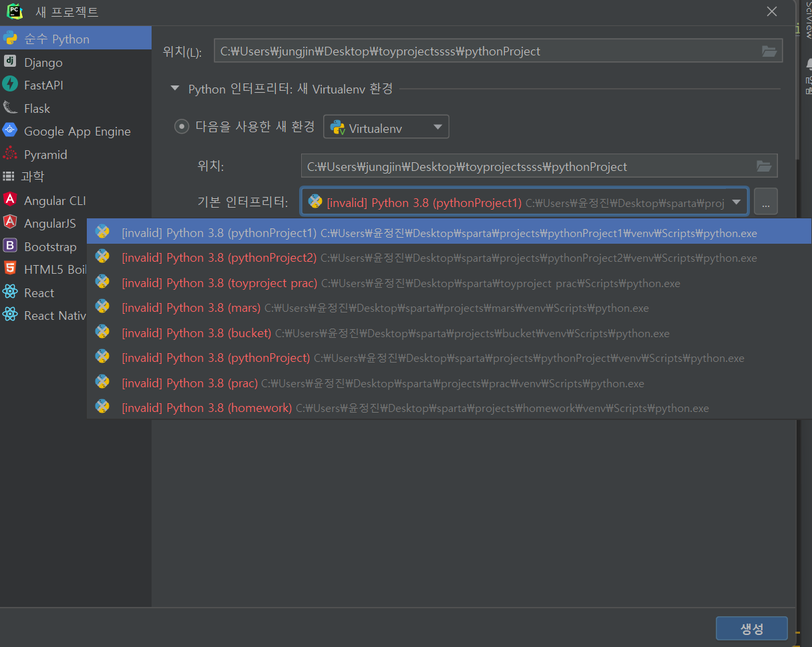The height and width of the screenshot is (647, 812).
Task: Click the Pyramid red icon
Action: pyautogui.click(x=9, y=154)
